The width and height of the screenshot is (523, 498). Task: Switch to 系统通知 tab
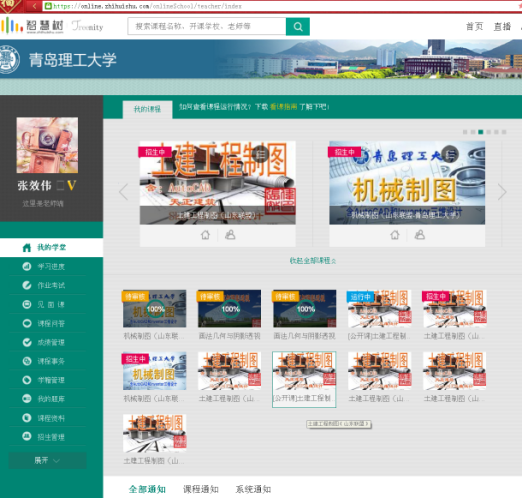point(253,489)
